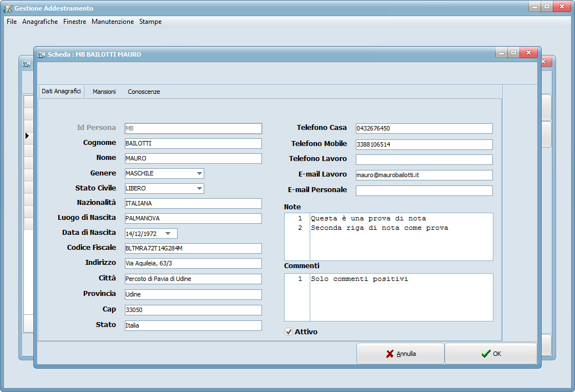
Task: Click the note line 'Seconda riga di nota come prova'
Action: coord(380,228)
